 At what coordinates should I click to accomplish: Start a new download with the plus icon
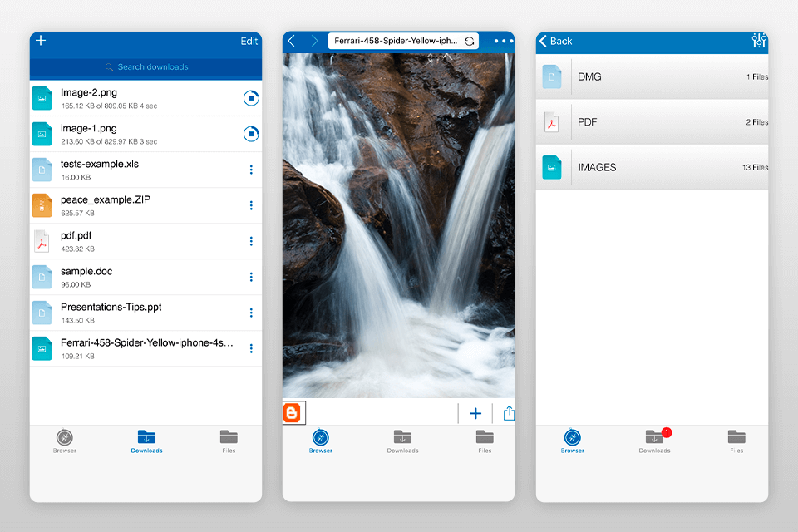click(40, 40)
